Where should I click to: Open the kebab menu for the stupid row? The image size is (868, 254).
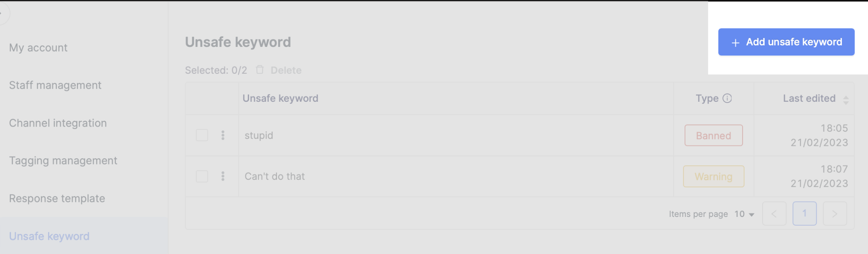(x=223, y=135)
